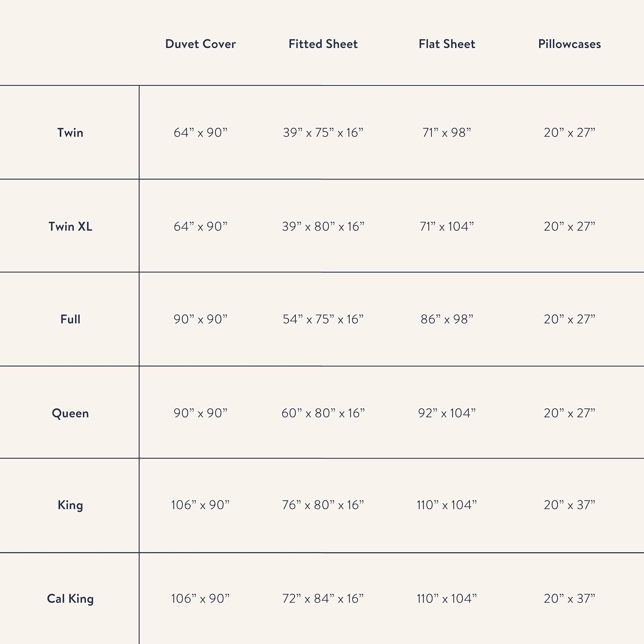Click King pillowcases size 20" x 37"

[569, 505]
